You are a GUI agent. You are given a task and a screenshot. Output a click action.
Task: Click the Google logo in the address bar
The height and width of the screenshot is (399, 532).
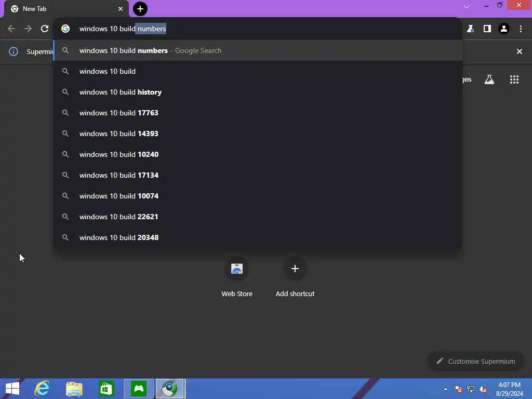65,29
